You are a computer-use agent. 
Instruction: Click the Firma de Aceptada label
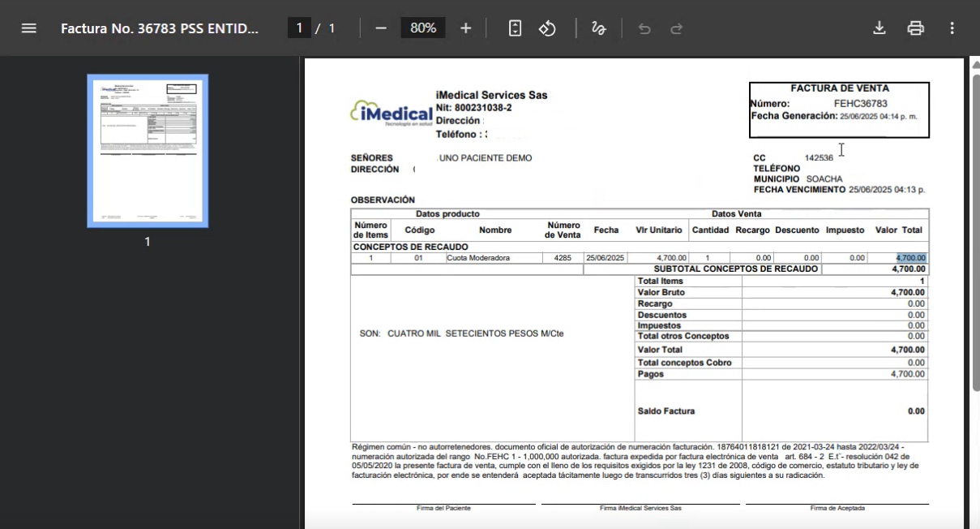coord(837,509)
